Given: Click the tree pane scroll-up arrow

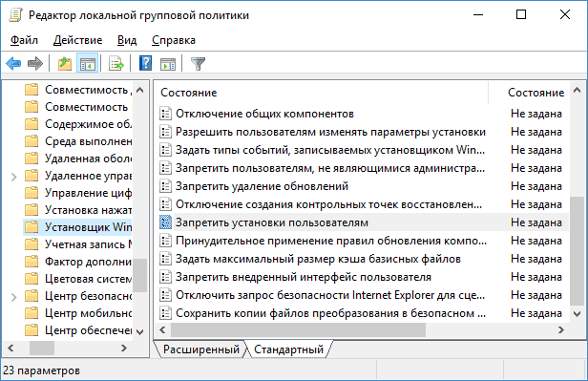Looking at the screenshot, I should [140, 90].
